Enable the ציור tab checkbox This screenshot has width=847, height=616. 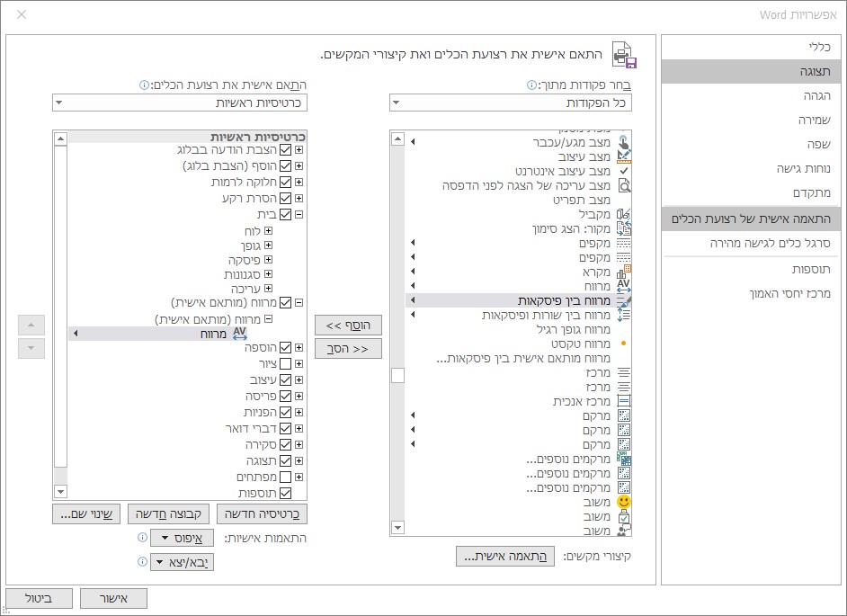tap(285, 363)
